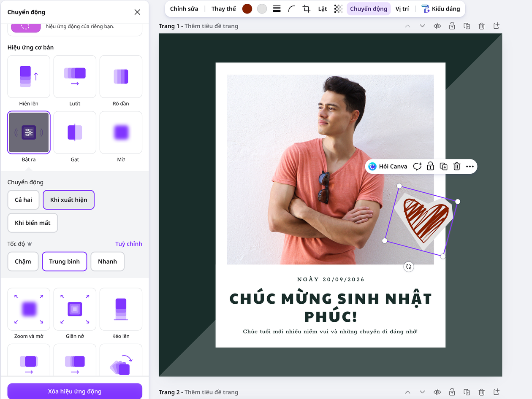Click the rotate handle below heart
Viewport: 532px width, 399px height.
[x=408, y=267]
